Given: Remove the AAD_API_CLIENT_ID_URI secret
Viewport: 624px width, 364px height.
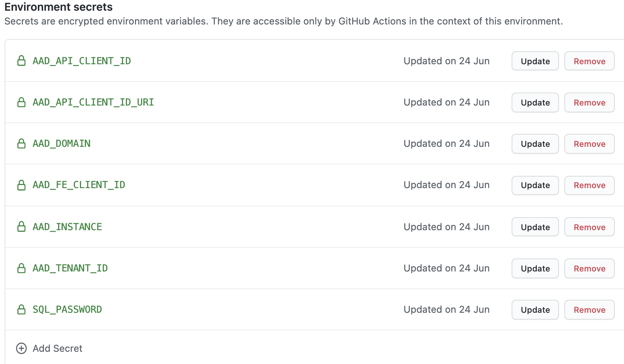Looking at the screenshot, I should tap(589, 102).
